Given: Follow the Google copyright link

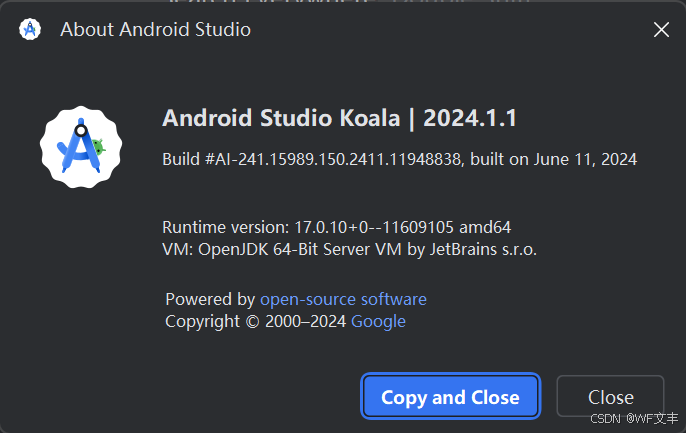Looking at the screenshot, I should click(x=378, y=321).
